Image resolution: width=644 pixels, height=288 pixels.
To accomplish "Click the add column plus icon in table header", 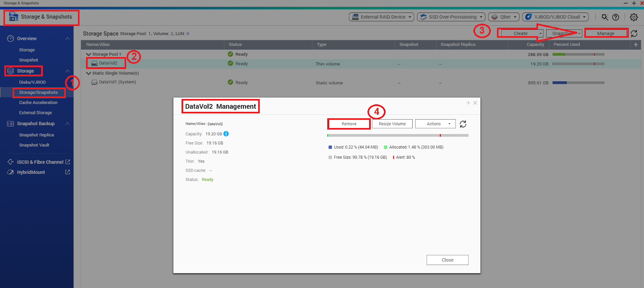I will 636,45.
